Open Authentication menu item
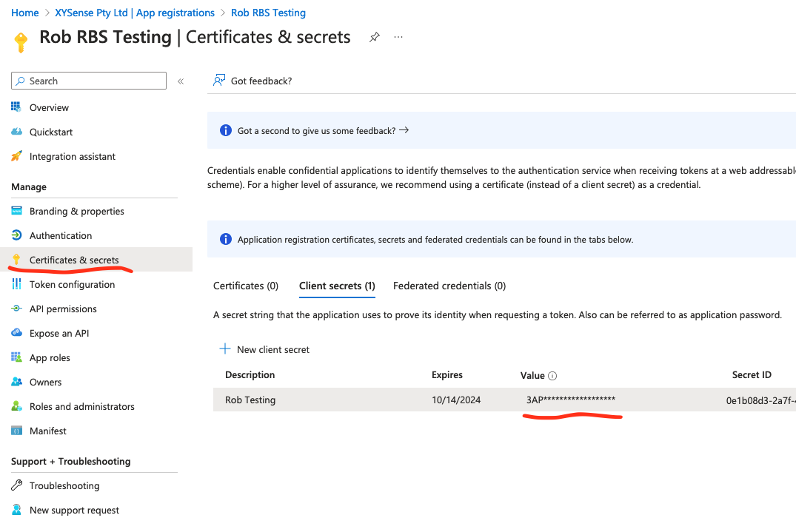 pos(61,235)
